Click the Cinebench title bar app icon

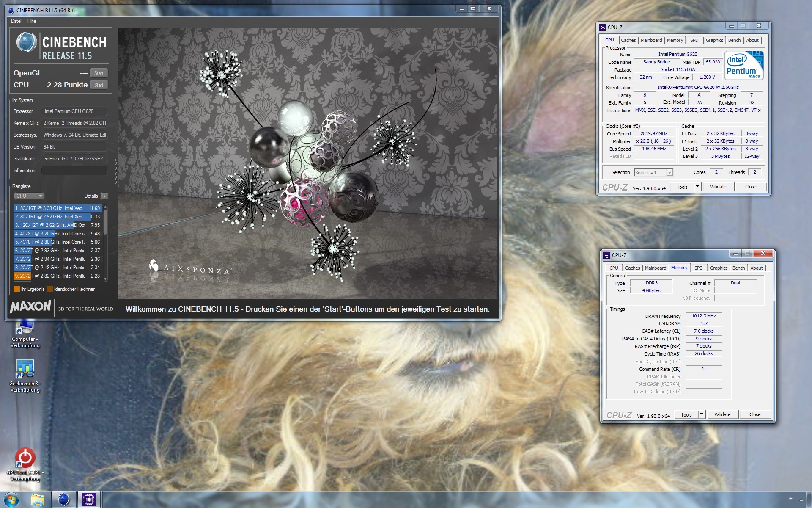pos(11,10)
